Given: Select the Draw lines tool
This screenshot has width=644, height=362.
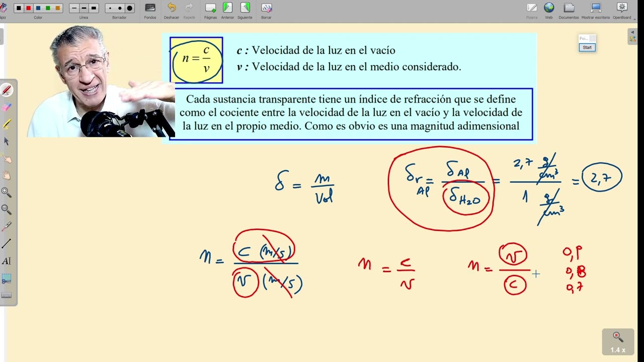Looking at the screenshot, I should tap(7, 244).
